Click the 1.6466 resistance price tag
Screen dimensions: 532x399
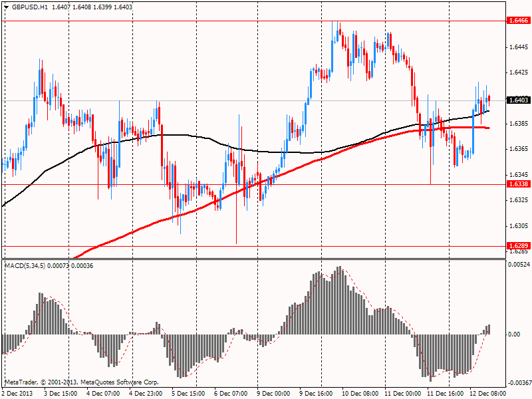point(519,21)
